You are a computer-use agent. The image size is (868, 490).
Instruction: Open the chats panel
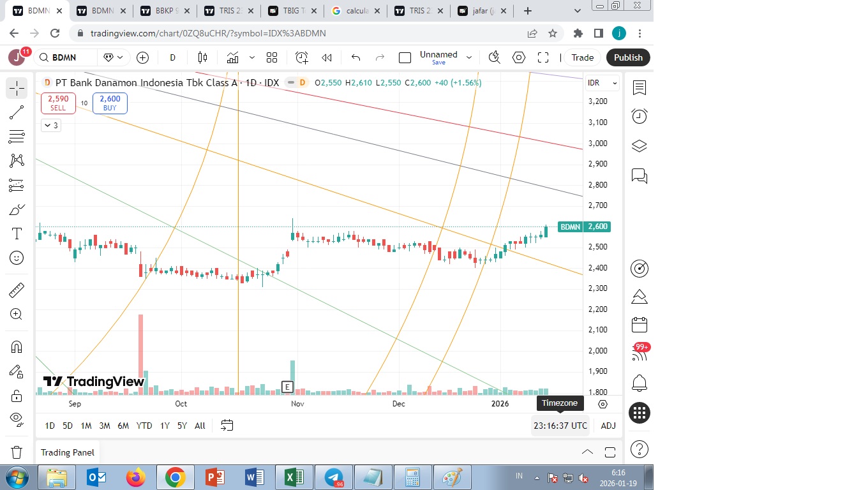pyautogui.click(x=640, y=175)
